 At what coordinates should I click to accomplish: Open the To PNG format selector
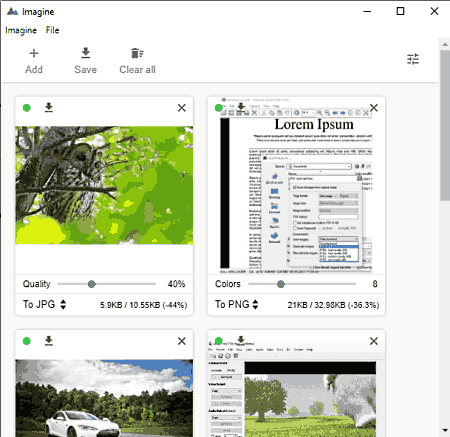tap(237, 304)
